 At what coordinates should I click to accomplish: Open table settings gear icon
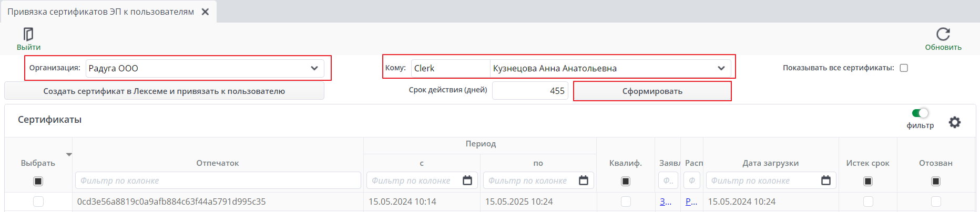coord(955,122)
